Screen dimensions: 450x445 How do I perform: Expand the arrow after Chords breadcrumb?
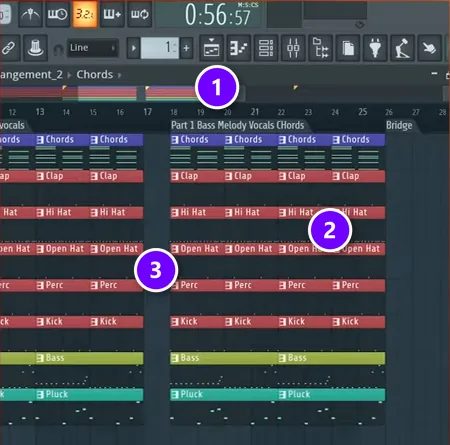[x=120, y=75]
